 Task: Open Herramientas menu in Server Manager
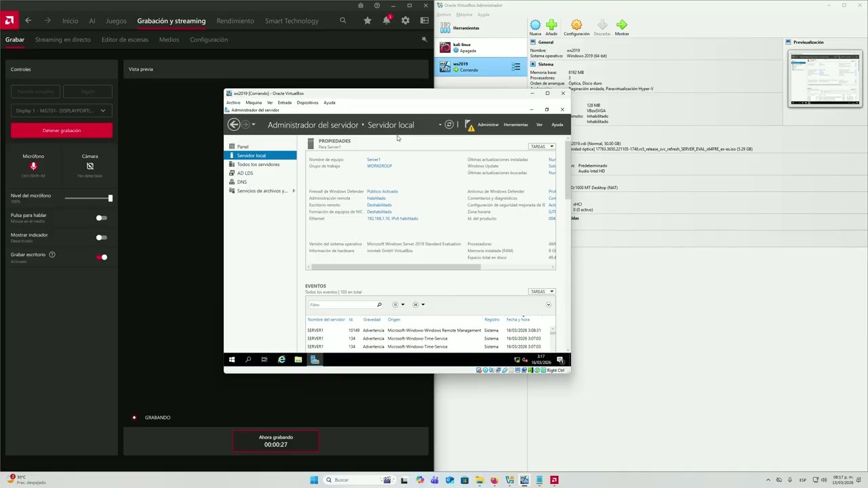pos(515,125)
